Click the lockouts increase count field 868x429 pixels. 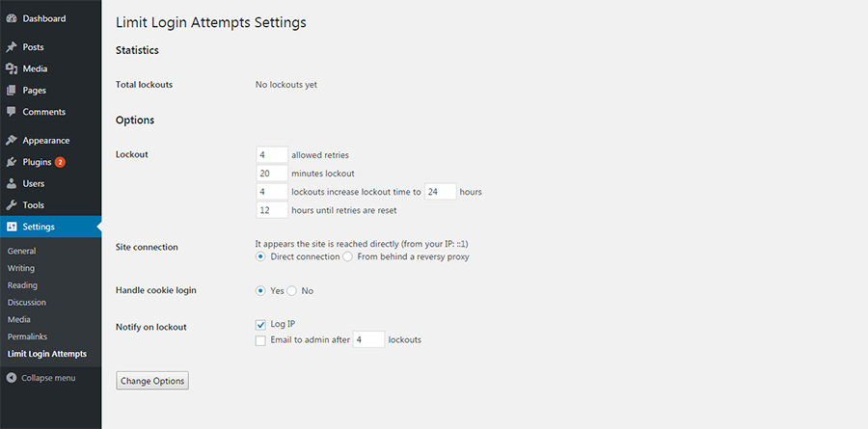point(272,192)
